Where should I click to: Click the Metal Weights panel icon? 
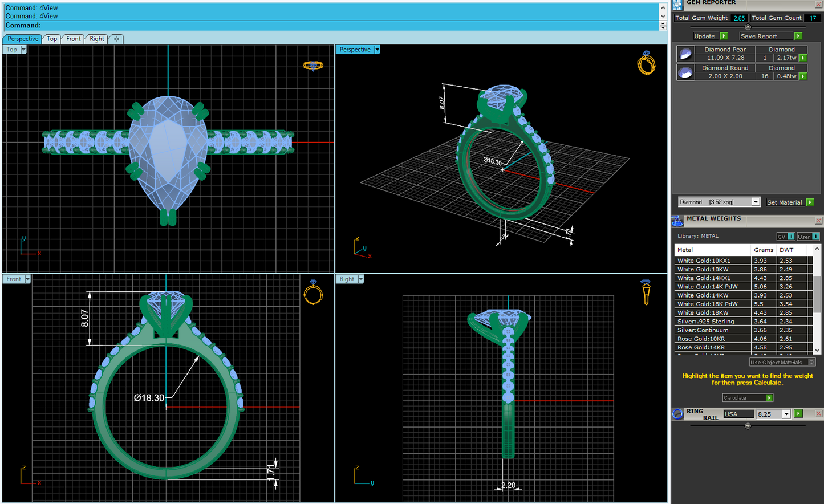(x=677, y=221)
